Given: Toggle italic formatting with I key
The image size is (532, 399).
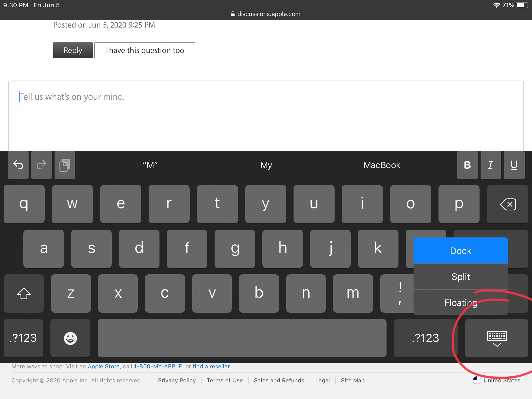Looking at the screenshot, I should [x=490, y=165].
